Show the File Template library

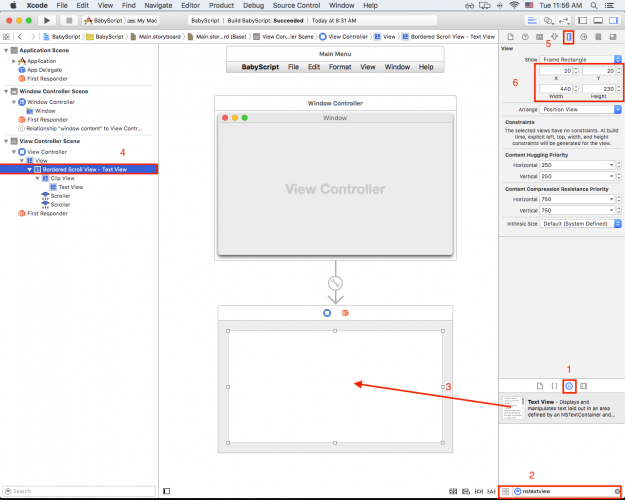click(x=540, y=386)
